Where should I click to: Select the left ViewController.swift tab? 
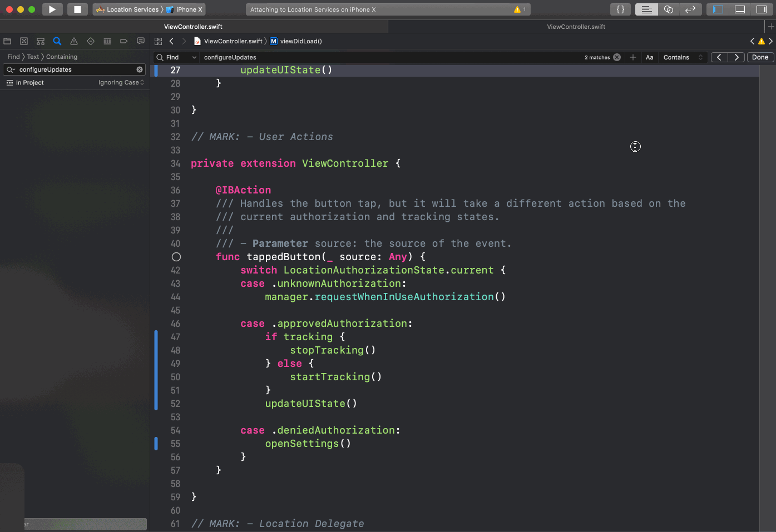point(194,27)
